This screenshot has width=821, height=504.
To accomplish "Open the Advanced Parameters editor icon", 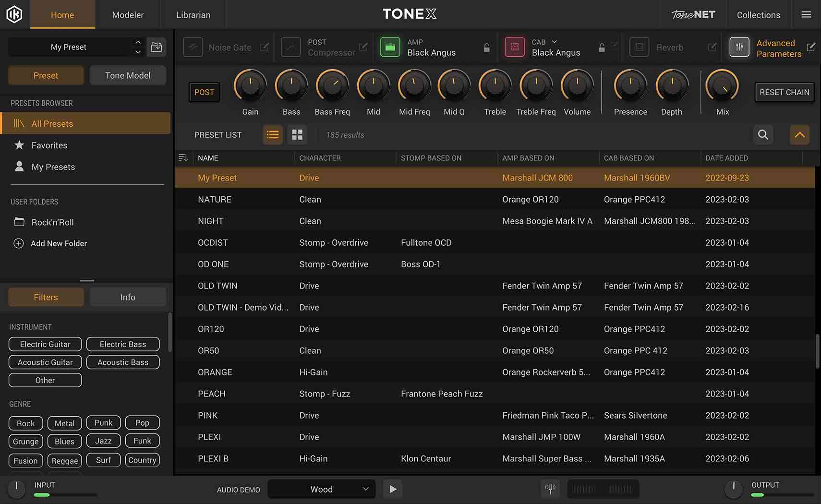I will [811, 47].
